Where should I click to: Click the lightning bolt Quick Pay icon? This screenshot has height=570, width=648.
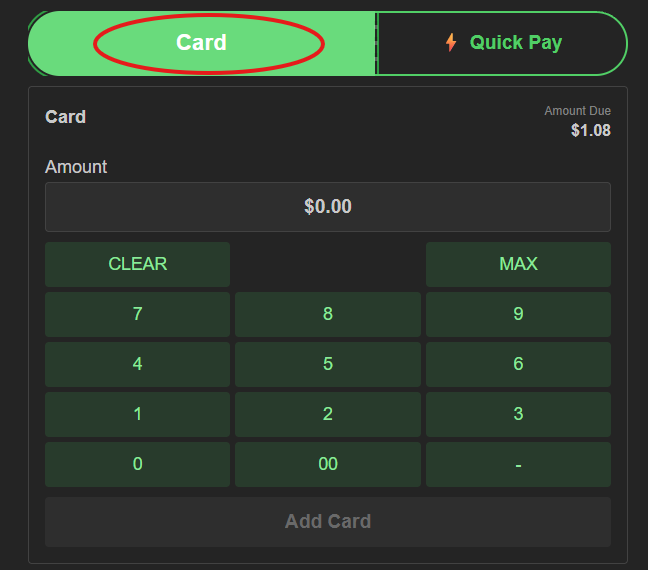(451, 43)
